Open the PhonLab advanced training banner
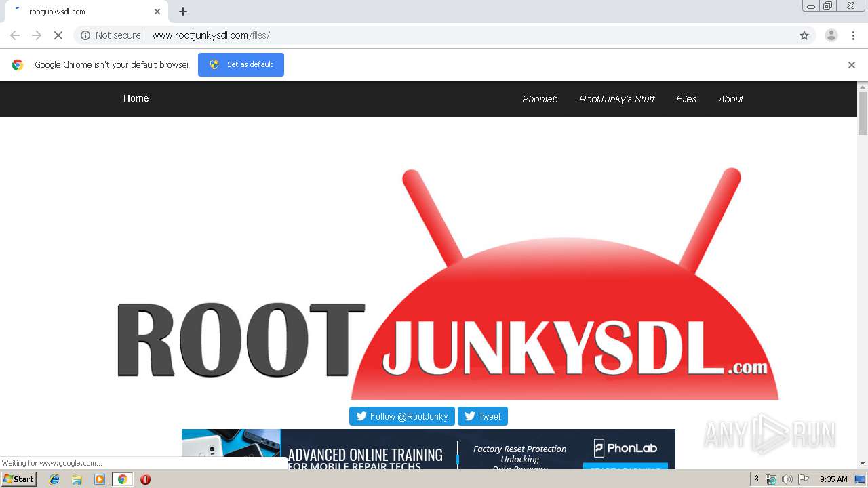 pos(429,449)
